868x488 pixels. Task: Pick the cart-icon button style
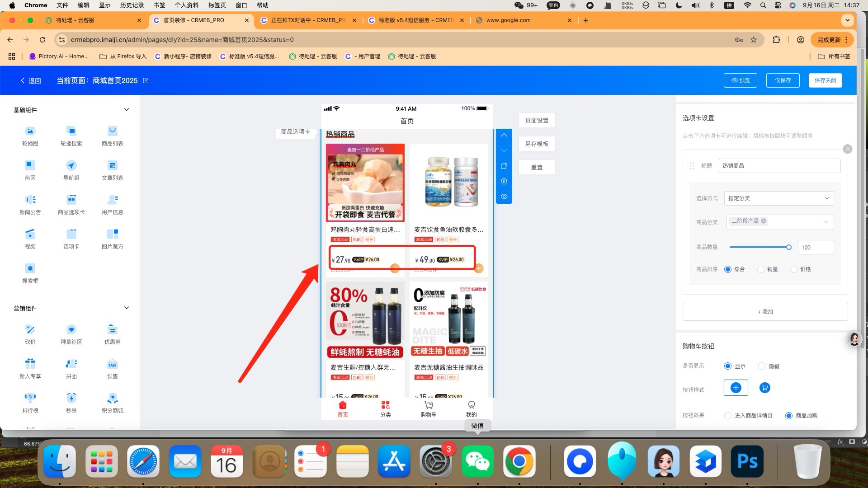764,388
